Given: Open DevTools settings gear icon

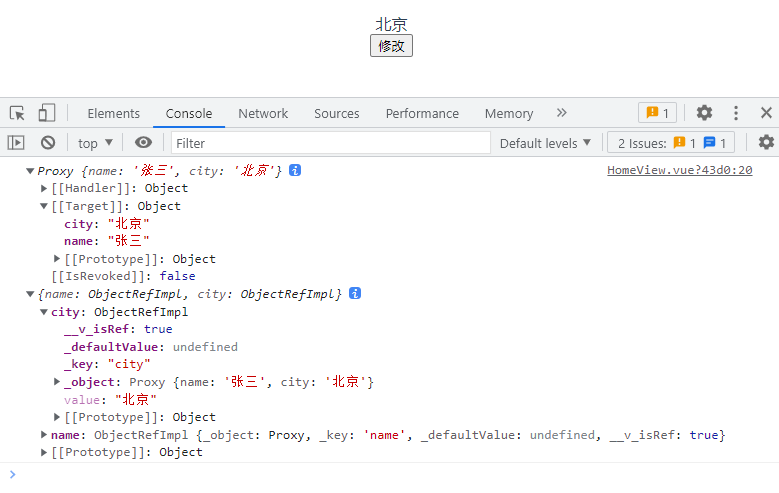Looking at the screenshot, I should (x=704, y=113).
